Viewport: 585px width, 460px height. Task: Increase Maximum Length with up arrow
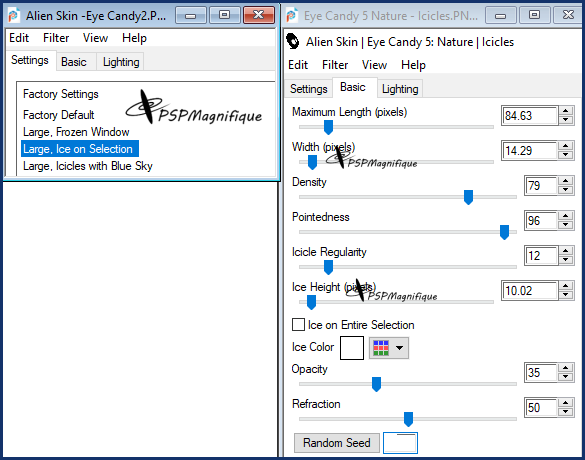[x=566, y=111]
